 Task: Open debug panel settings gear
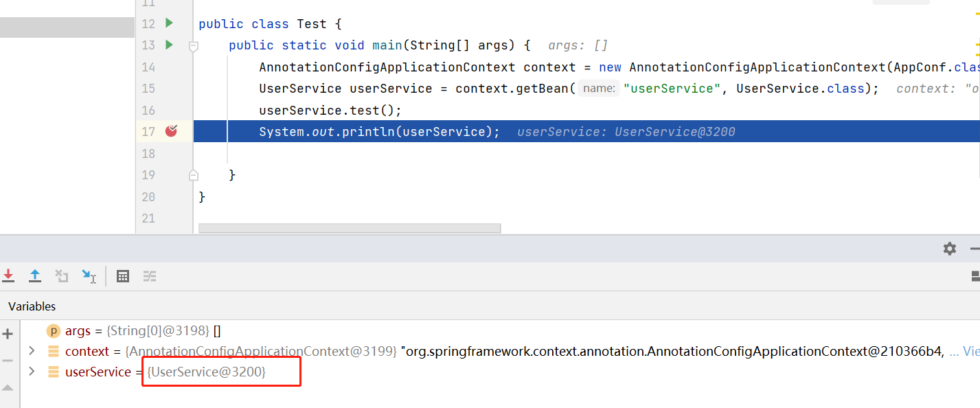(x=950, y=249)
